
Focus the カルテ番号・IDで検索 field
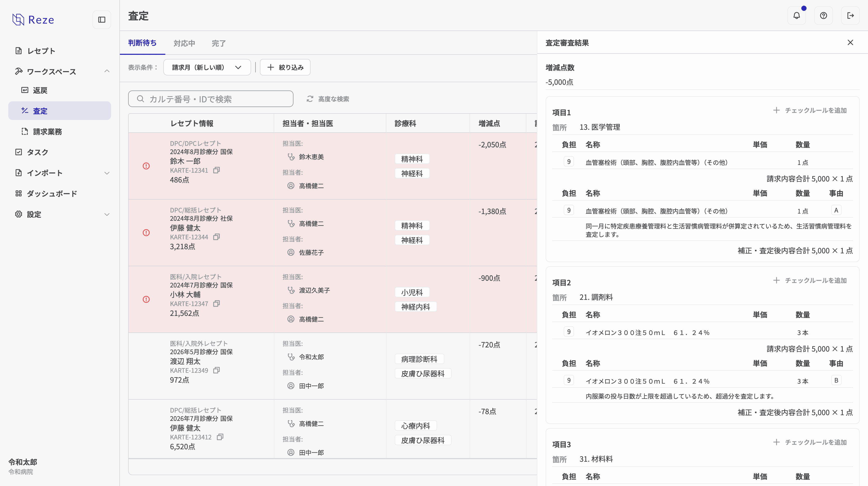pos(211,99)
